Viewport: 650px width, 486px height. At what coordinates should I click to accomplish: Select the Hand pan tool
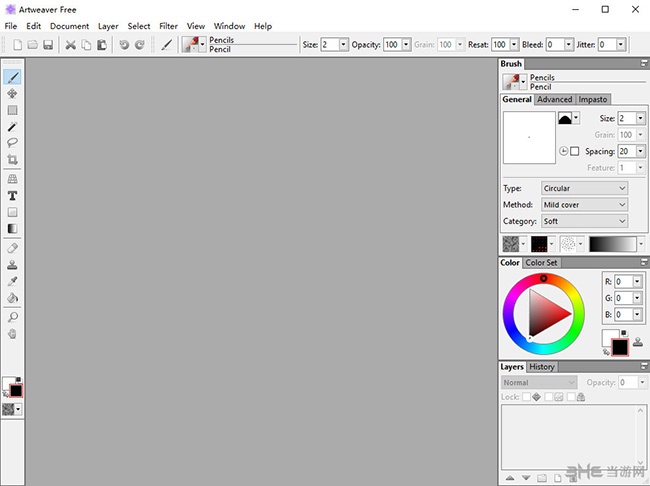click(12, 334)
